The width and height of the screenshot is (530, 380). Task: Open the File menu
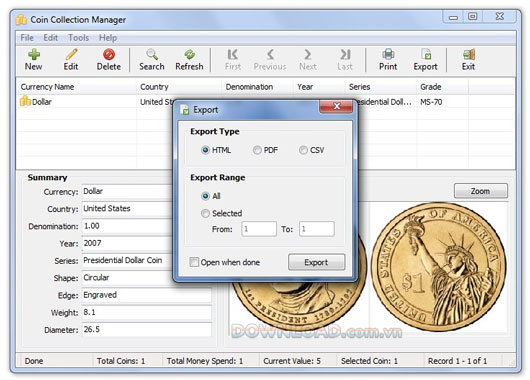[27, 38]
